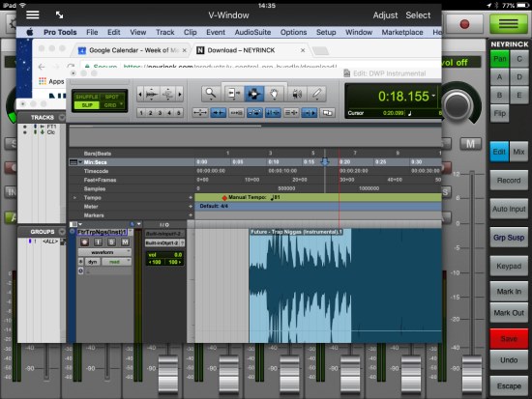Solo the FtrTrpNgs track
Image resolution: width=532 pixels, height=399 pixels.
pos(111,242)
